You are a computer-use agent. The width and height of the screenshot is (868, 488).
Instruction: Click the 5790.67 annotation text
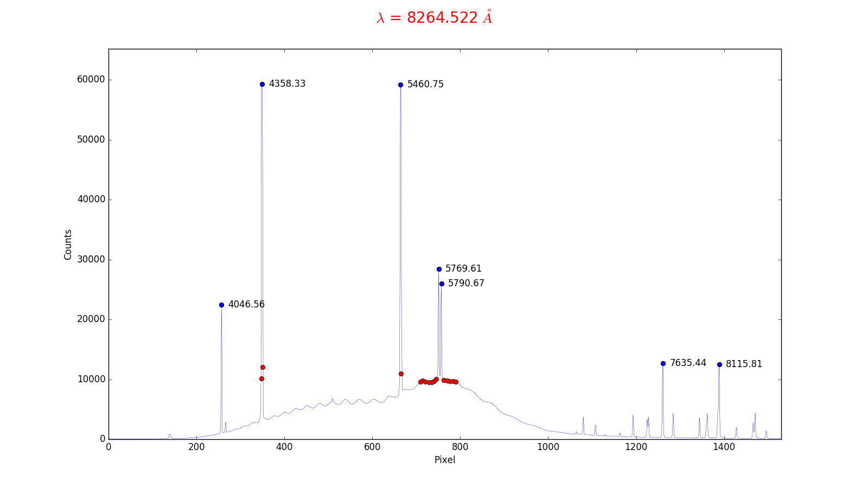point(466,284)
